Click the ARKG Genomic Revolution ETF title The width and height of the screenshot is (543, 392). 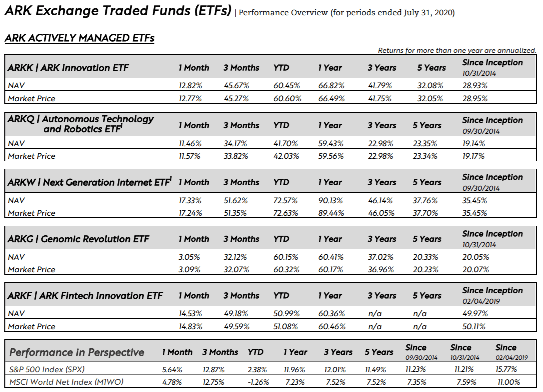pyautogui.click(x=78, y=239)
